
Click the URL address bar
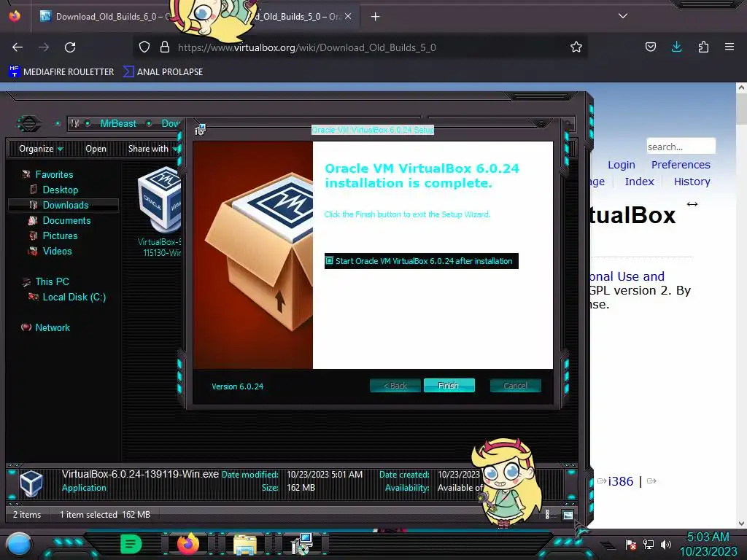click(x=362, y=47)
